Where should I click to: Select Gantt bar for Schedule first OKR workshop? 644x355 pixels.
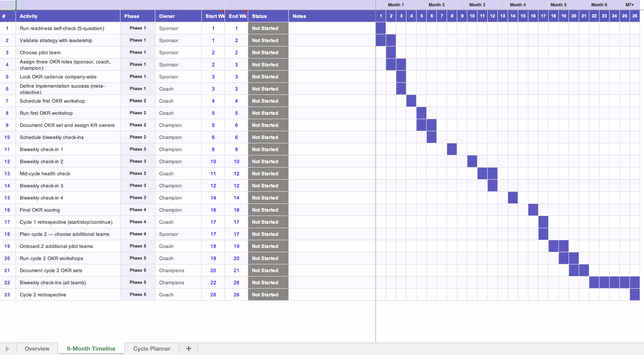point(411,101)
